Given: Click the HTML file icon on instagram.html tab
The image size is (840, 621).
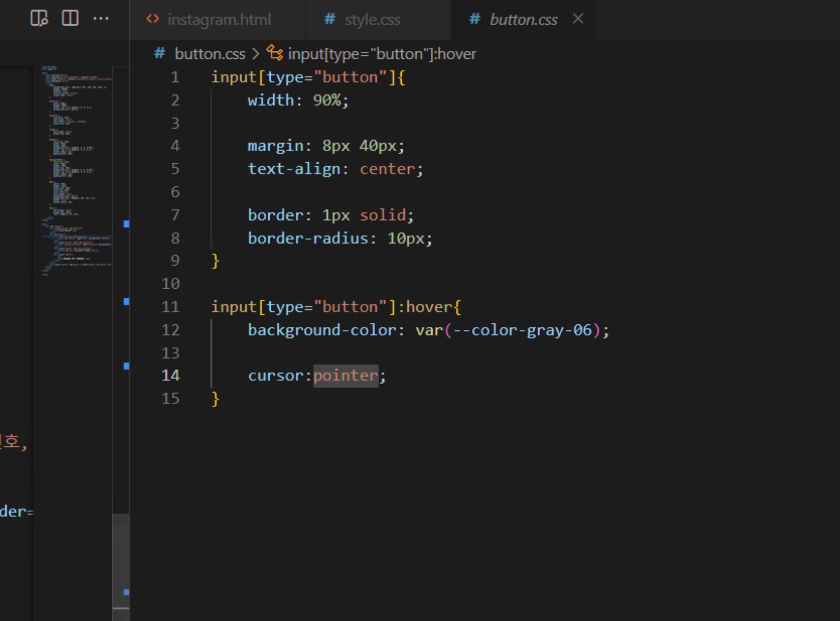Looking at the screenshot, I should 153,19.
